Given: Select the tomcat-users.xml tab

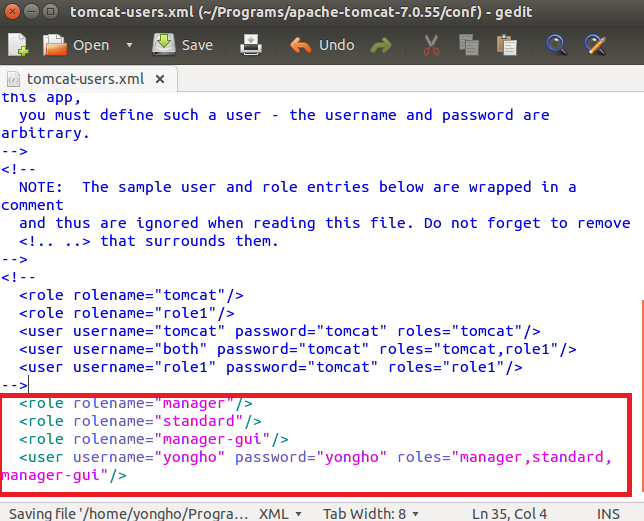Looking at the screenshot, I should pos(85,79).
